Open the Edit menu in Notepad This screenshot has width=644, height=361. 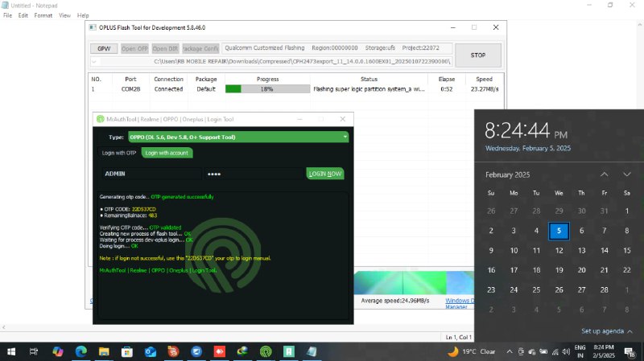[23, 15]
